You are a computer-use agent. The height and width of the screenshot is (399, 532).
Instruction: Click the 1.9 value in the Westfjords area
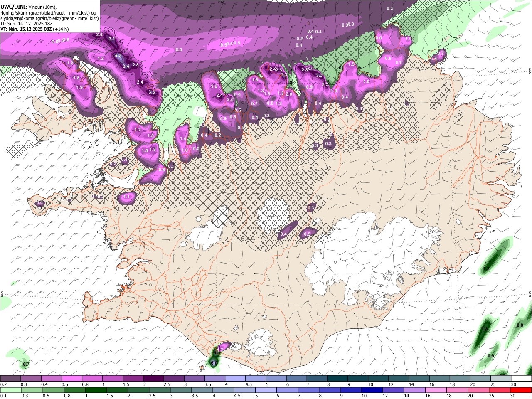pyautogui.click(x=79, y=87)
